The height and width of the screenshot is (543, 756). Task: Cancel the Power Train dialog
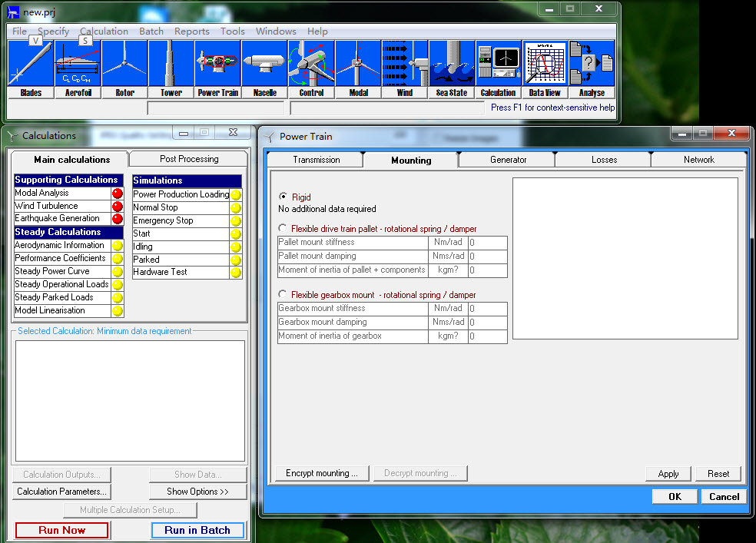(x=724, y=497)
